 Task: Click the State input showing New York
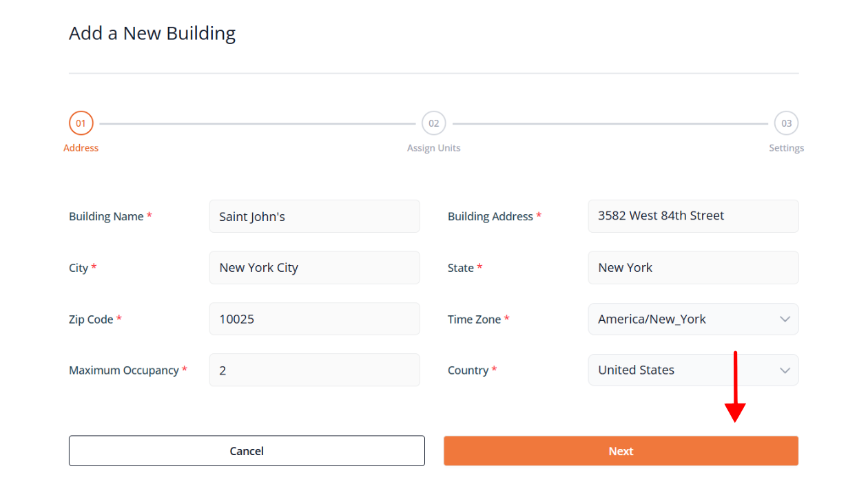693,268
